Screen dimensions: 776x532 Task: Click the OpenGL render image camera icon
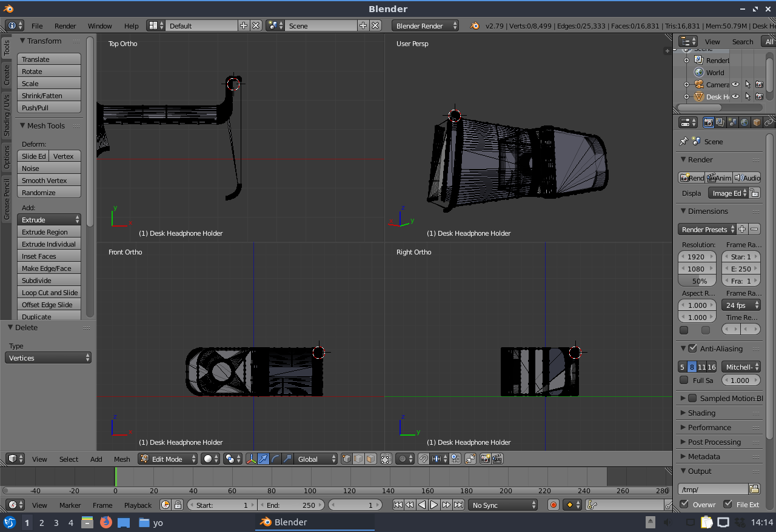485,459
